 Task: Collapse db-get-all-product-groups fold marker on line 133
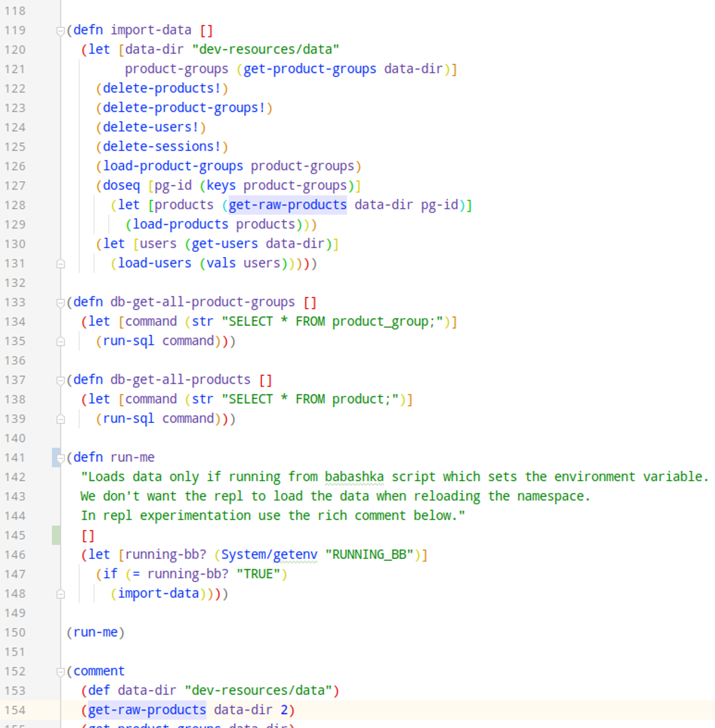tap(61, 303)
